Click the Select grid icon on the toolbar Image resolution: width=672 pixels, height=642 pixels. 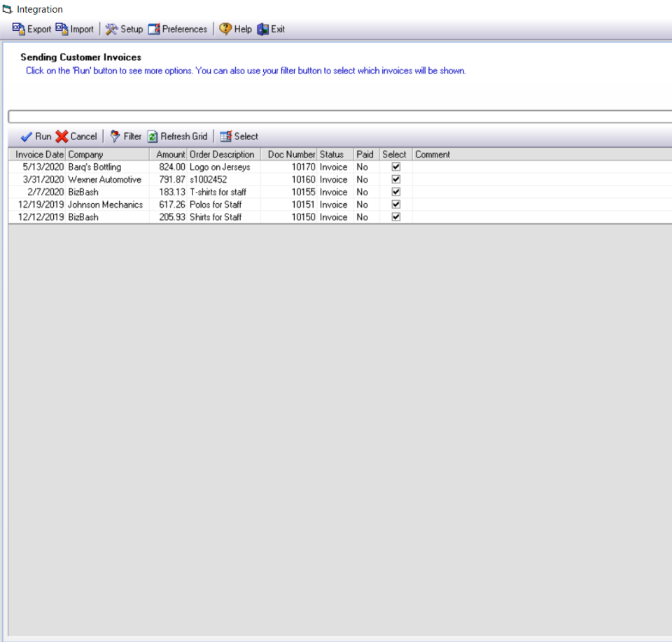click(240, 137)
